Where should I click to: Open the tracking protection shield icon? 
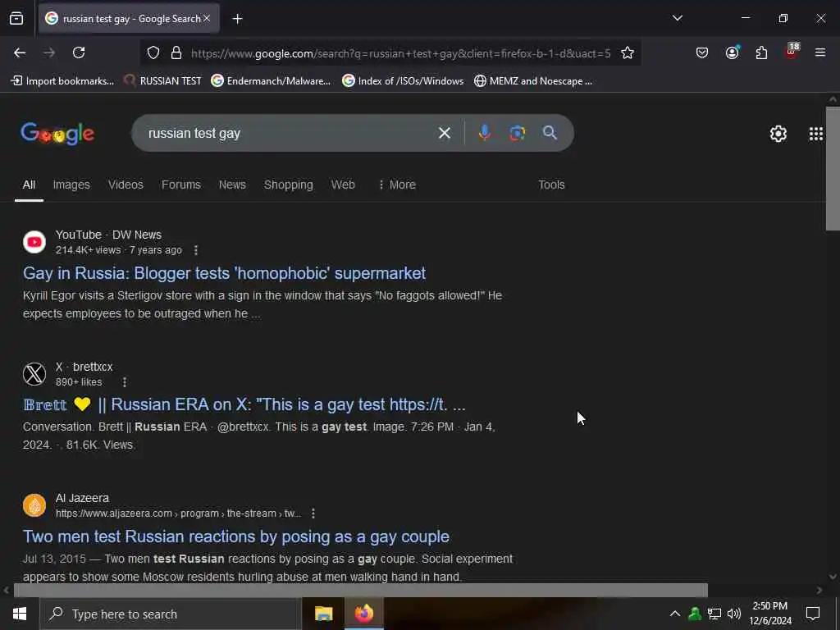point(153,53)
